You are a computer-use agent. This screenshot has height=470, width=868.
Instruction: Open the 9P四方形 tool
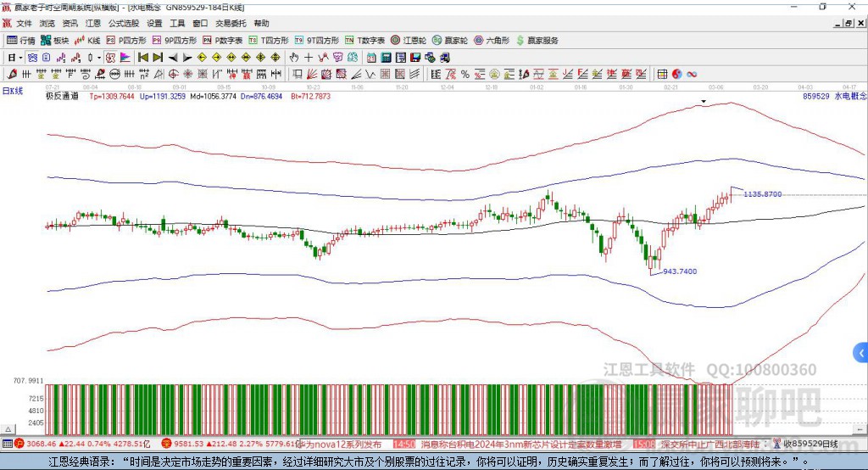175,41
